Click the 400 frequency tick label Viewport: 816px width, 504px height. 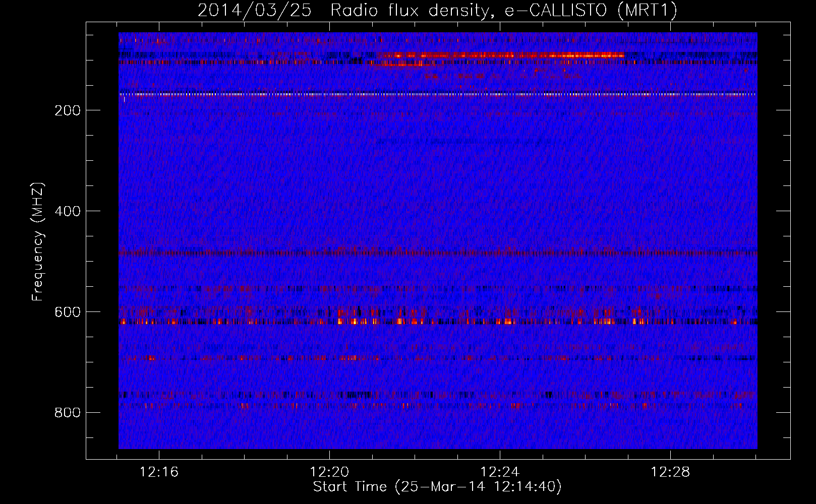coord(68,211)
